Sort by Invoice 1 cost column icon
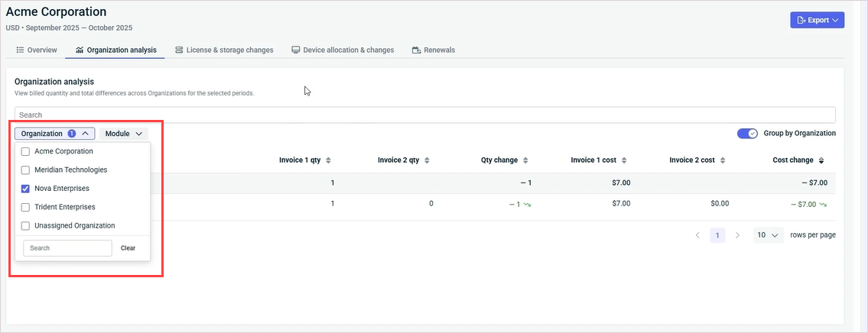The height and width of the screenshot is (333, 868). coord(625,160)
